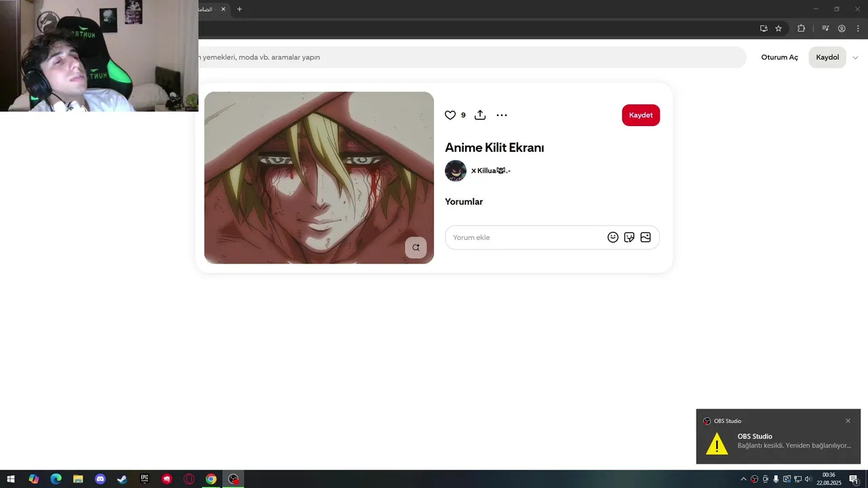Click the Kaydol sign-up button
Image resolution: width=868 pixels, height=488 pixels.
point(827,58)
